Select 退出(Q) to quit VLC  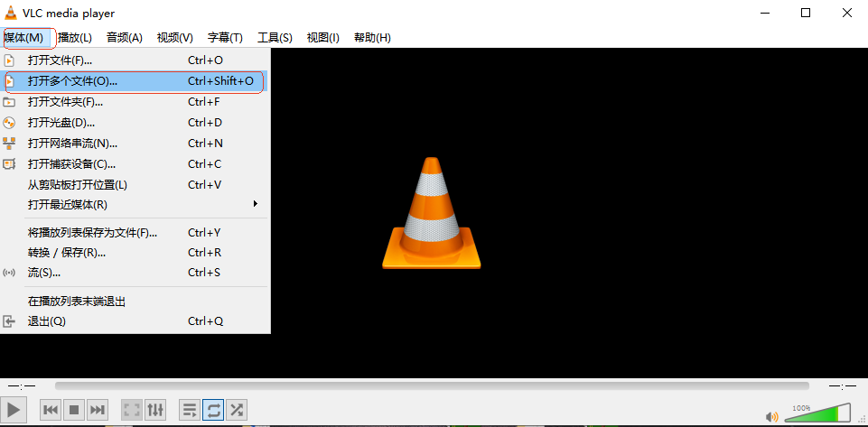[x=135, y=321]
